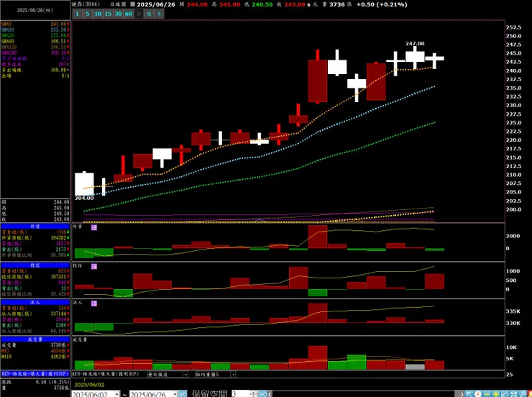The image size is (532, 397).
Task: Select the 10-minute timeframe button
Action: tap(98, 14)
